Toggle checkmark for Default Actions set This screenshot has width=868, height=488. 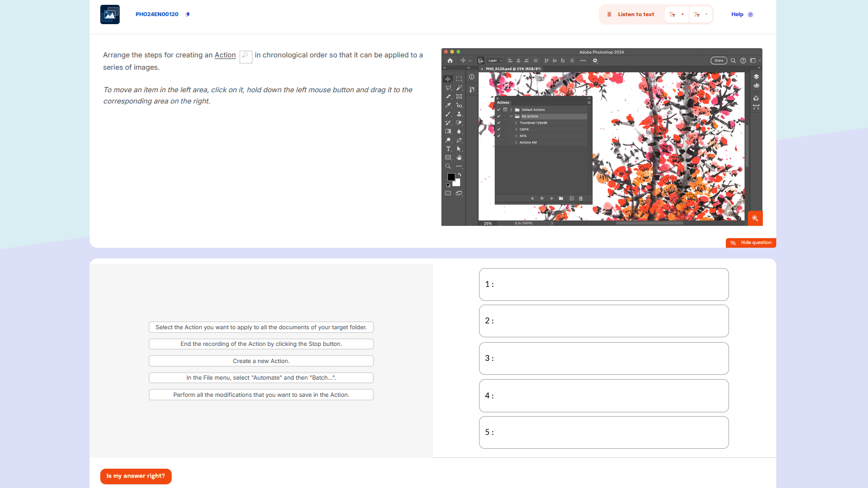498,110
